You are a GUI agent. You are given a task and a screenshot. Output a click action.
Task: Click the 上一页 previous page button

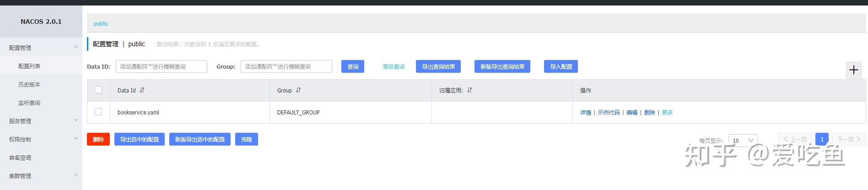795,139
